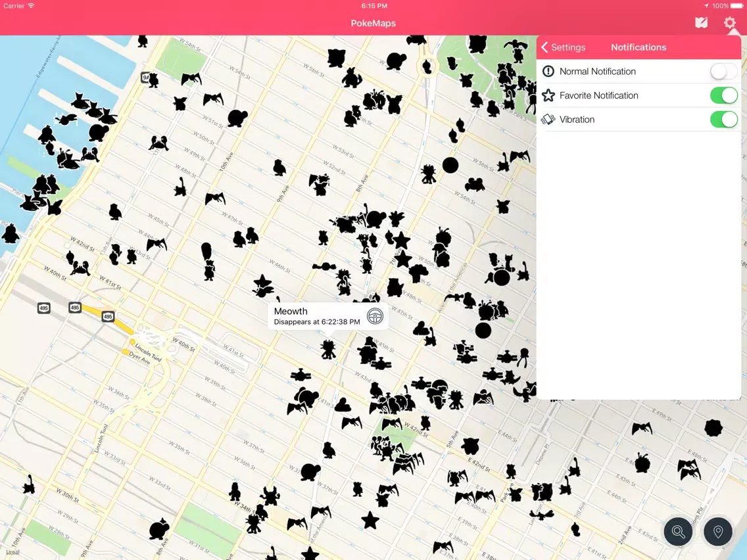Image resolution: width=747 pixels, height=560 pixels.
Task: Tap the Legal link on map
Action: pos(12,552)
